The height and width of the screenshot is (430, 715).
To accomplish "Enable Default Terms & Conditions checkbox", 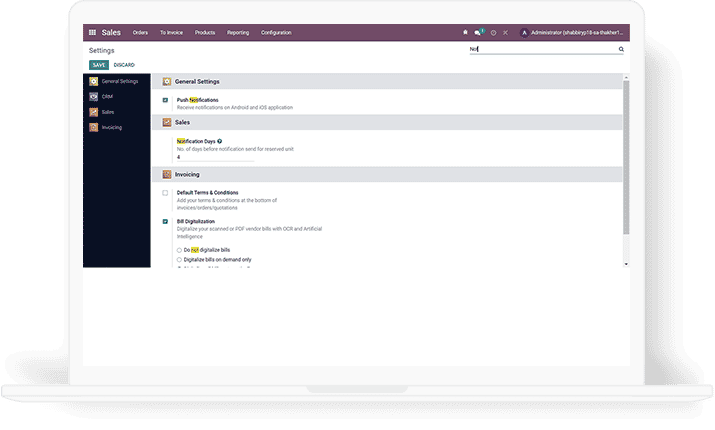I will point(165,192).
